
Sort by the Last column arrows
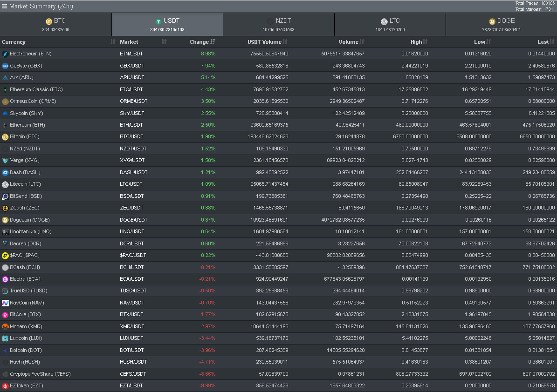pyautogui.click(x=552, y=42)
